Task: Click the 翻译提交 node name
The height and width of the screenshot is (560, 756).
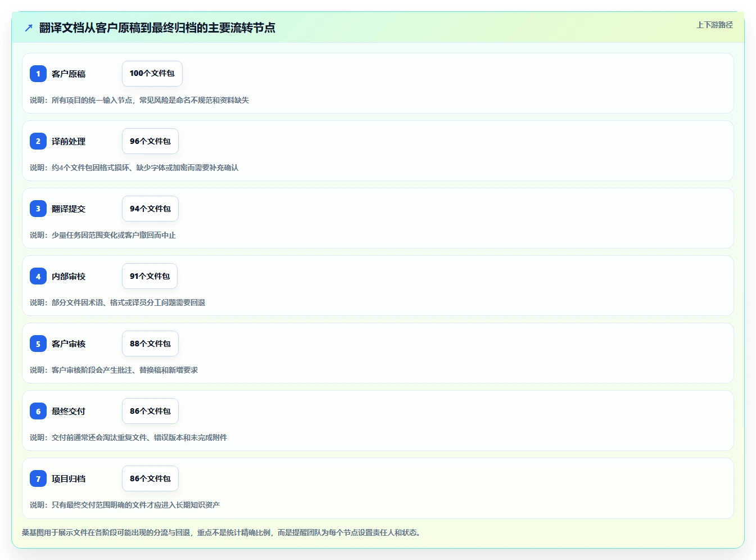Action: tap(69, 209)
